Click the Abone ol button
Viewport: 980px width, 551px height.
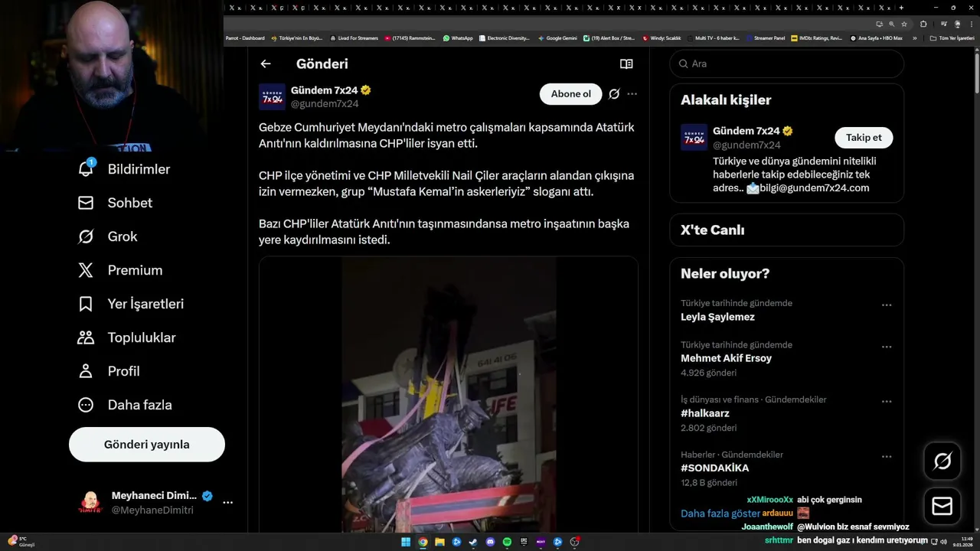point(571,94)
